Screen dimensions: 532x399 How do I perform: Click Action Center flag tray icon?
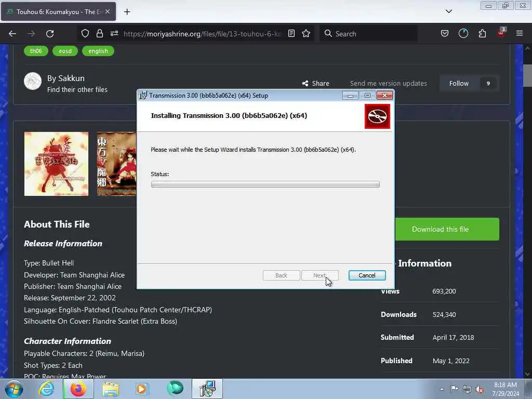pyautogui.click(x=454, y=389)
